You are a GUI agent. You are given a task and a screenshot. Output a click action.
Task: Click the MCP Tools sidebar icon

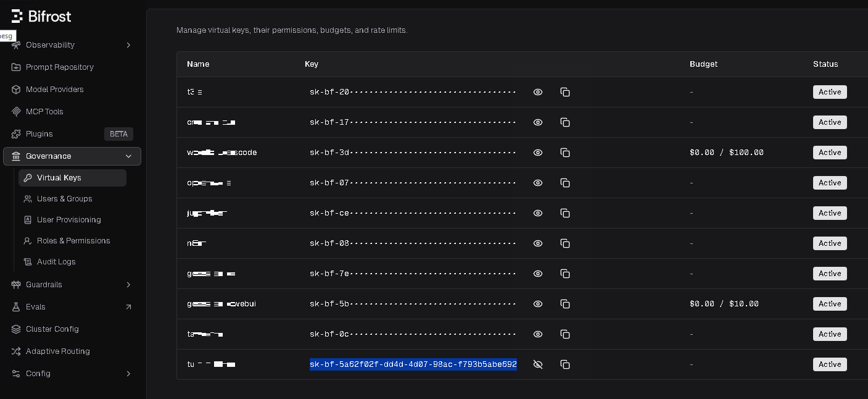[x=16, y=112]
